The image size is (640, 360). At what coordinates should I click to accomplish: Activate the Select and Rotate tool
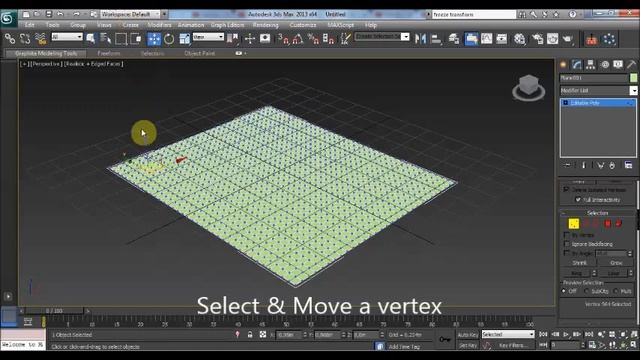(169, 39)
